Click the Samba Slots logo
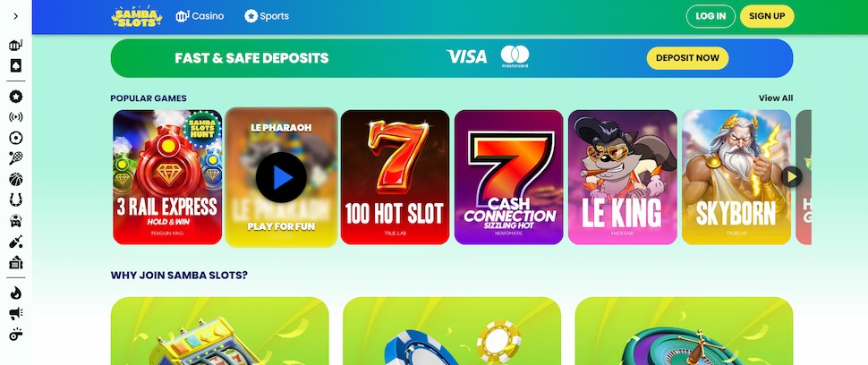The height and width of the screenshot is (365, 868). click(137, 17)
